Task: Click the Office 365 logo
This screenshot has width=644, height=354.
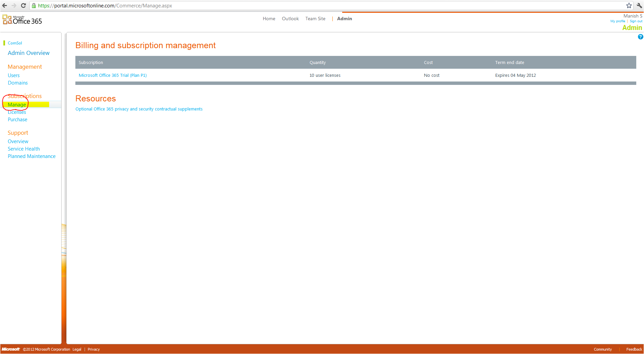Action: tap(22, 20)
